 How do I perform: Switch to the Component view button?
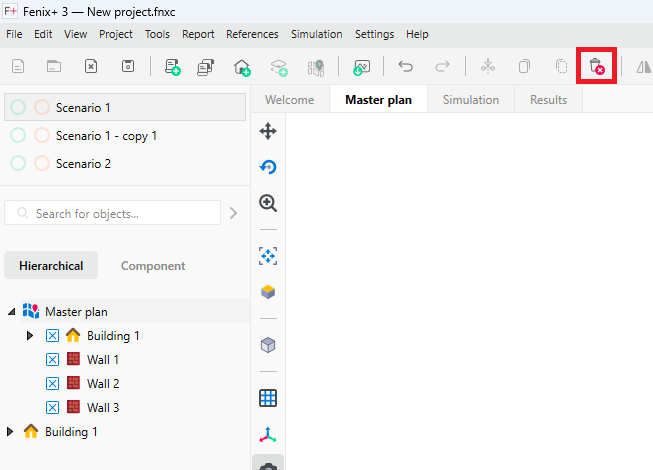(x=153, y=266)
